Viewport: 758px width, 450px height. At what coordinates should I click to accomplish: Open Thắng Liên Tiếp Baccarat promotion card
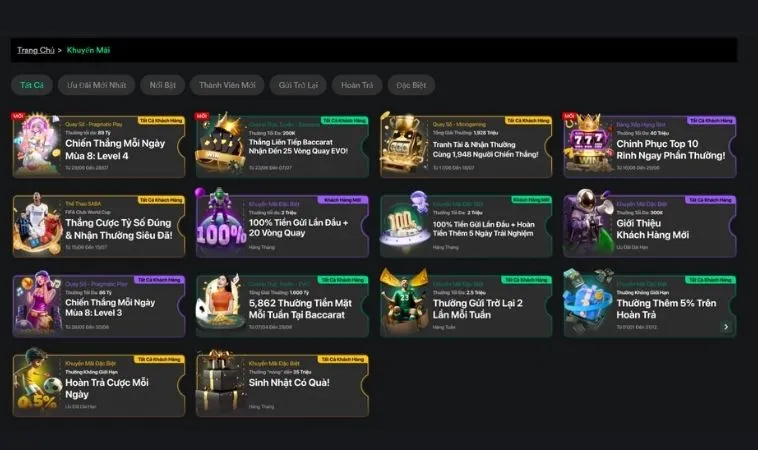click(x=282, y=146)
